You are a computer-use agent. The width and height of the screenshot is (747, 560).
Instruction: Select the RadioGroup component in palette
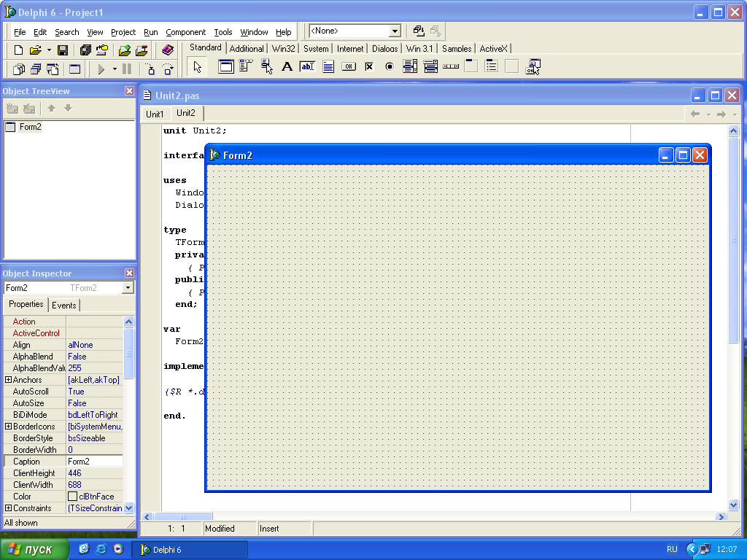[491, 67]
